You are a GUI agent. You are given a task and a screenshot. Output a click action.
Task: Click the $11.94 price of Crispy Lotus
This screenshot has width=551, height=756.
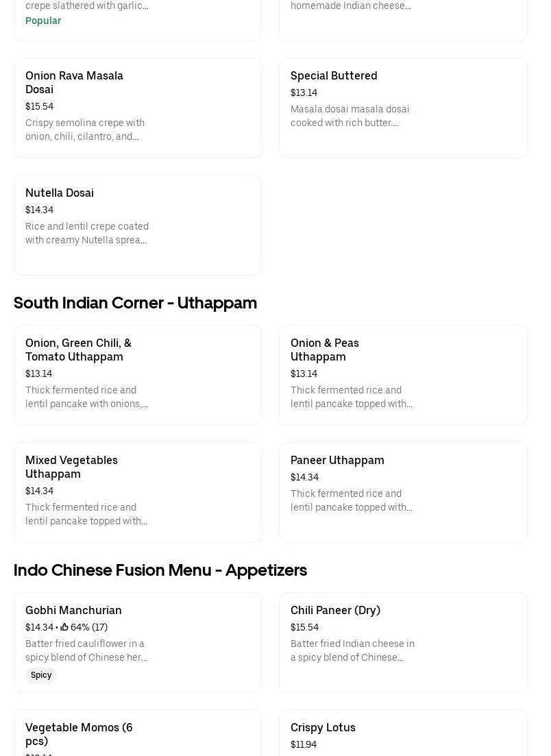304,744
